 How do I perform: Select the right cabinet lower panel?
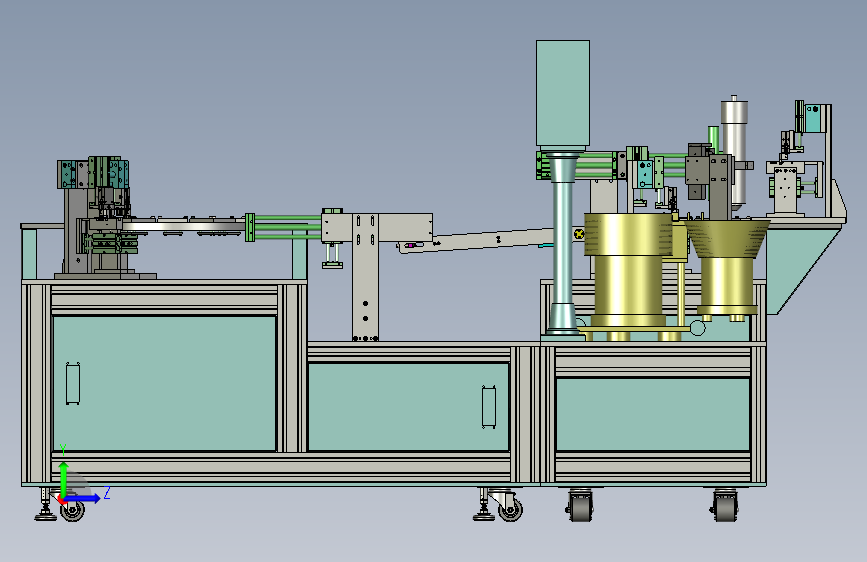pyautogui.click(x=653, y=414)
